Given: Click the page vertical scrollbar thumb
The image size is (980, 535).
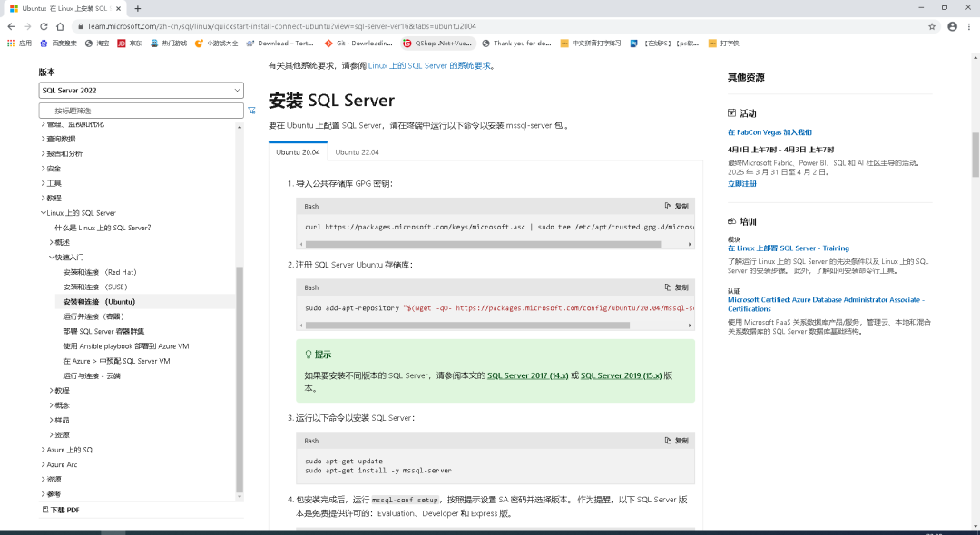Looking at the screenshot, I should coord(975,155).
